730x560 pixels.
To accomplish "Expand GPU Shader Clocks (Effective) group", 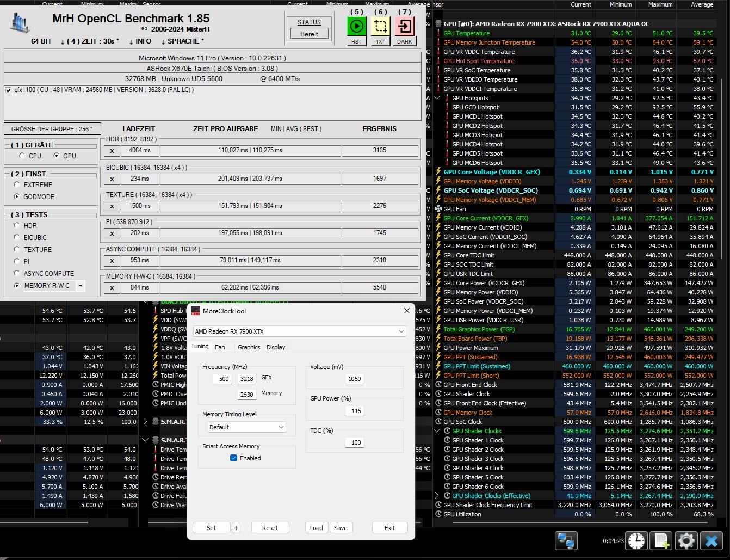I will click(x=437, y=496).
